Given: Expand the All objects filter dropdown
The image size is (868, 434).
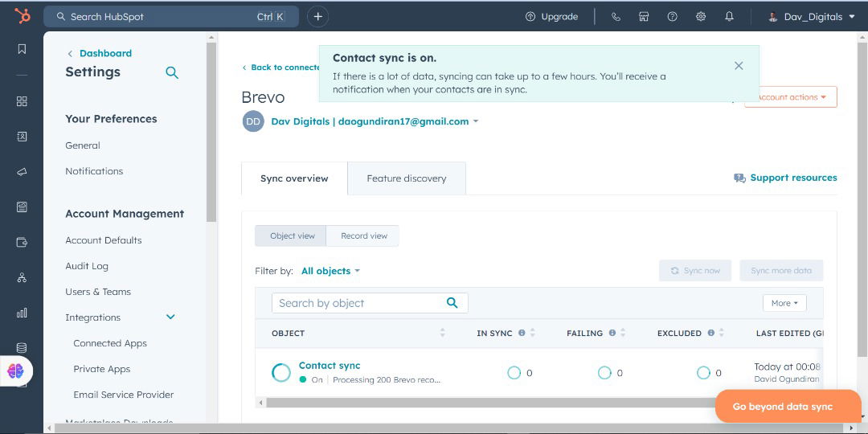Looking at the screenshot, I should click(330, 271).
